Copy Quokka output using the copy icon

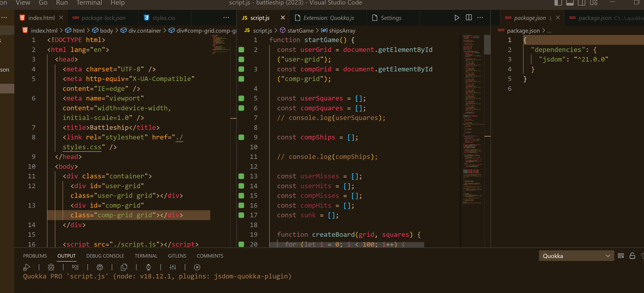pos(124,267)
